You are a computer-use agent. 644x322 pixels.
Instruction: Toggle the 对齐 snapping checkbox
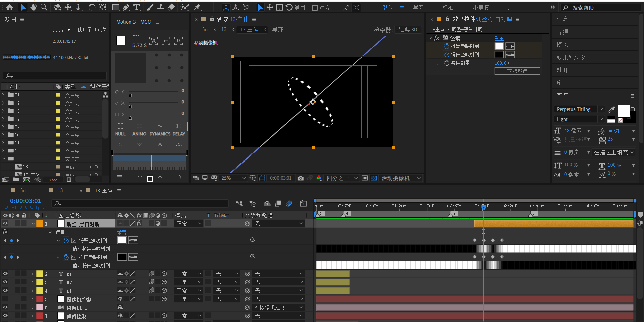pos(315,8)
